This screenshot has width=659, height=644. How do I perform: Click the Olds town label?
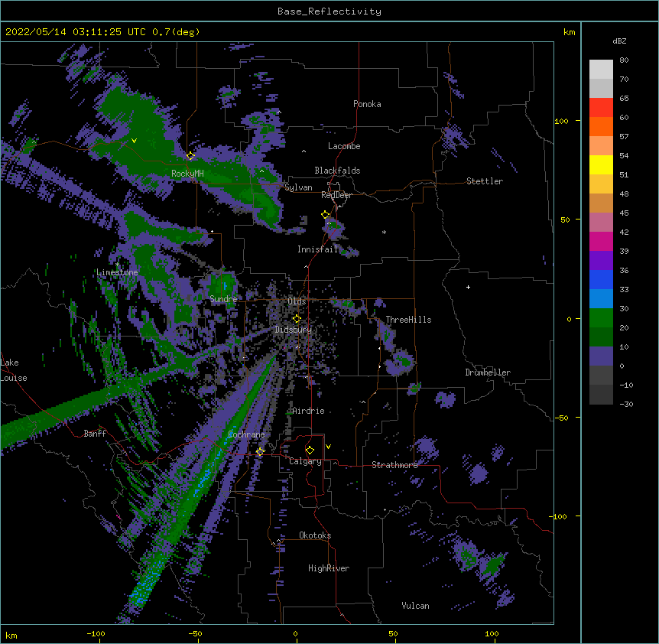point(297,301)
